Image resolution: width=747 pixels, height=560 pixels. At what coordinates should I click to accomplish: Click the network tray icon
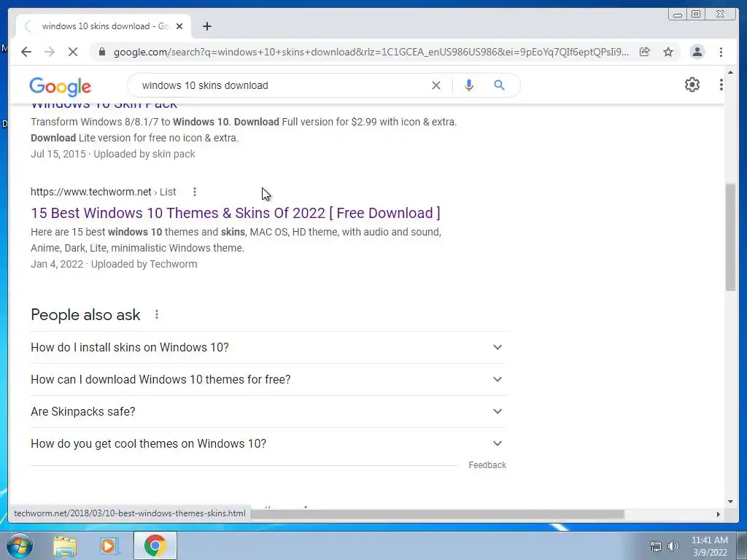coord(656,546)
